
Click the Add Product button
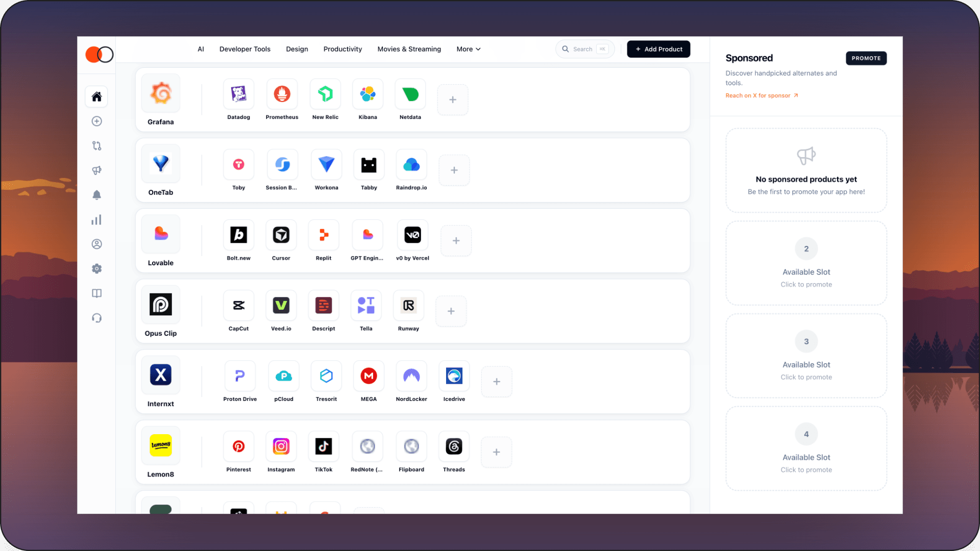coord(658,49)
